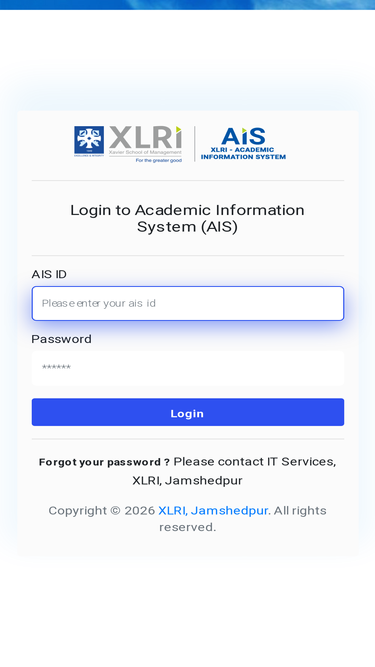Focus the Password input field
The image size is (375, 667).
[x=188, y=368]
